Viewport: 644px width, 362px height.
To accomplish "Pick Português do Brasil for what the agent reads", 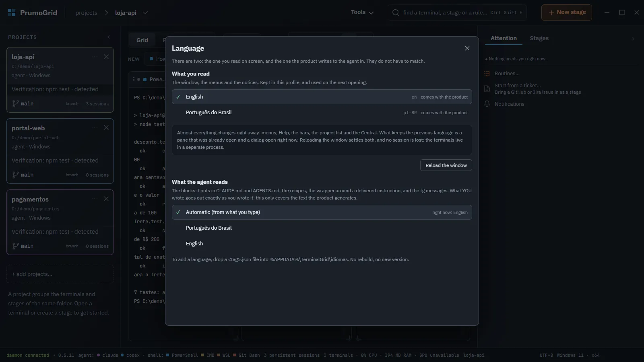I will pyautogui.click(x=322, y=228).
